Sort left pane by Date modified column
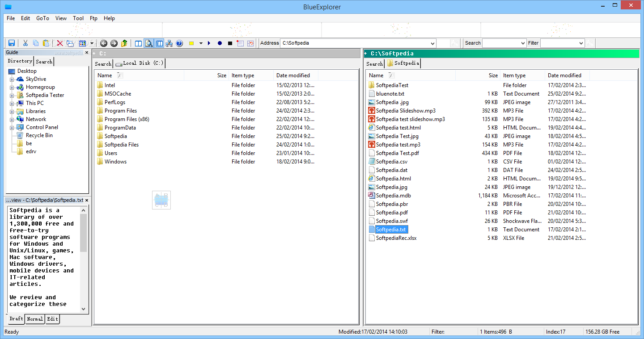 [295, 75]
